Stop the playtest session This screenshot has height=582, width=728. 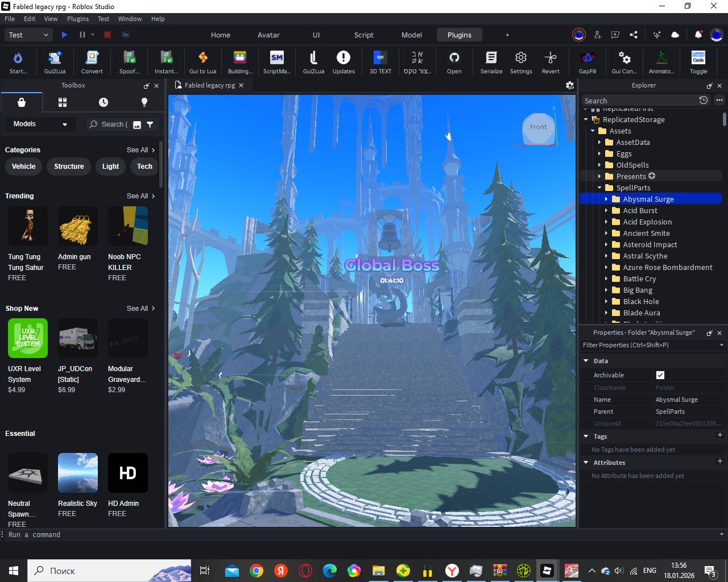coord(107,35)
